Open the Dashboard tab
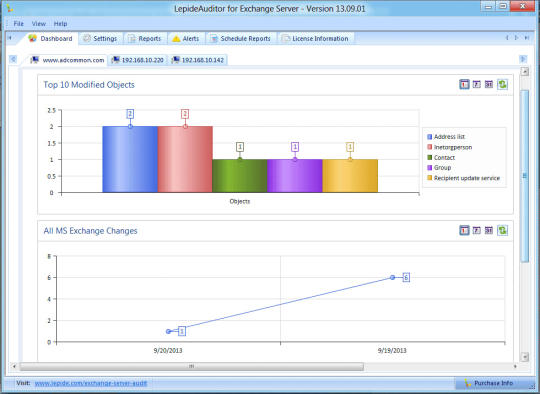Screen dimensions: 540x394 [x=51, y=39]
